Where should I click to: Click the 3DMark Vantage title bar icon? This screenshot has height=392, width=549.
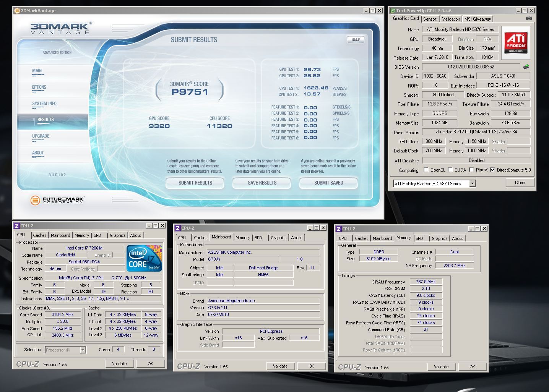[17, 11]
